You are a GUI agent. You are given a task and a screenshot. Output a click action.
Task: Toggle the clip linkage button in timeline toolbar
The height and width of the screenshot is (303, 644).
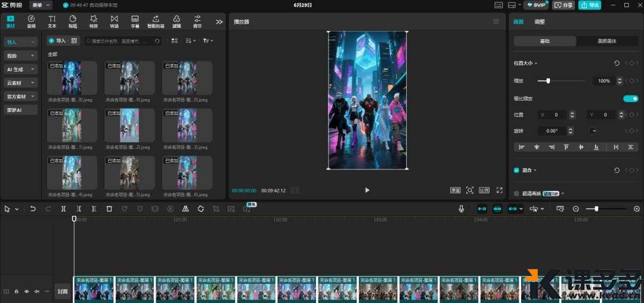coord(513,209)
